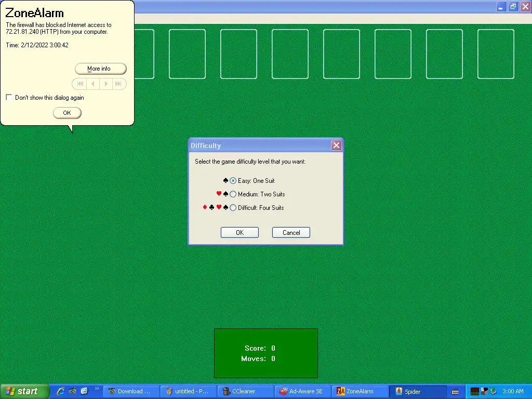Click the black-and-white square tray icon
Image resolution: width=532 pixels, height=399 pixels.
pyautogui.click(x=484, y=392)
